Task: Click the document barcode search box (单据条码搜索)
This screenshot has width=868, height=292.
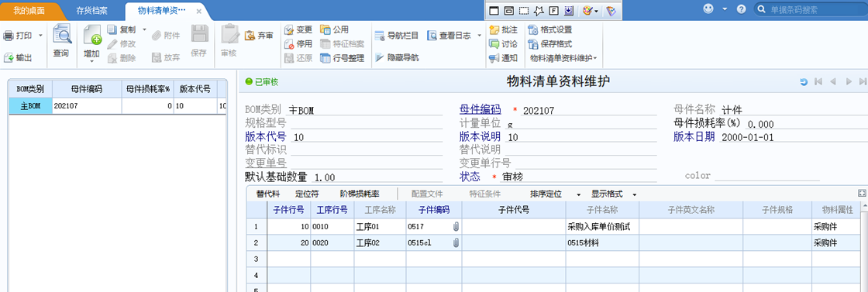Action: (811, 9)
